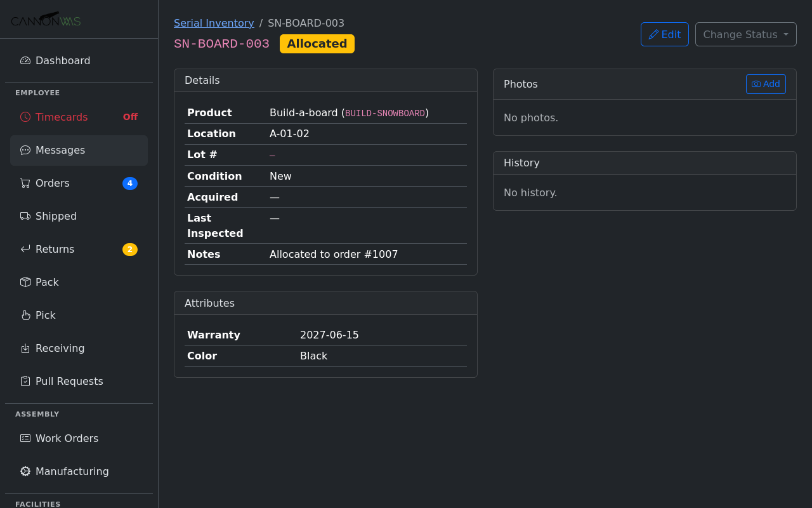Select the Dashboard speedometer icon
Viewport: 812px width, 508px height.
tap(25, 60)
